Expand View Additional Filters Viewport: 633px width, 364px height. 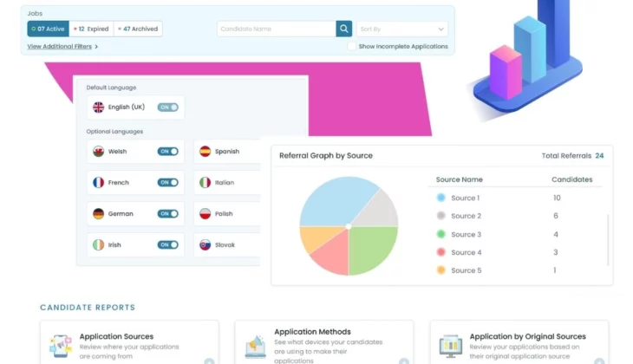pyautogui.click(x=62, y=46)
